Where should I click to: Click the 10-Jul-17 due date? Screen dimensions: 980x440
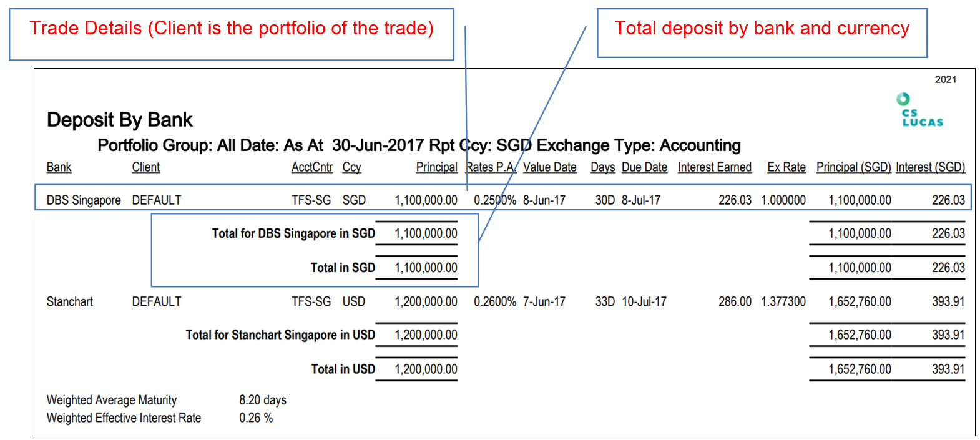pos(644,301)
